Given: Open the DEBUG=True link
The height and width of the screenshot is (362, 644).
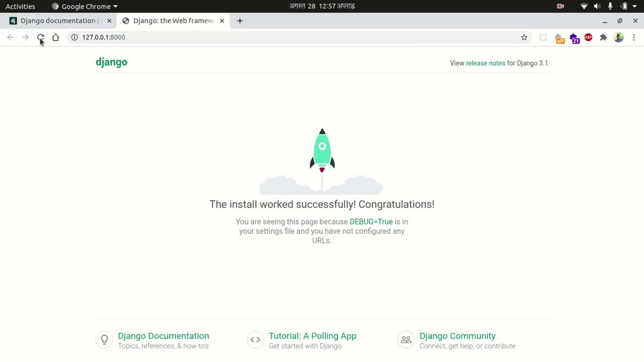Looking at the screenshot, I should [371, 222].
